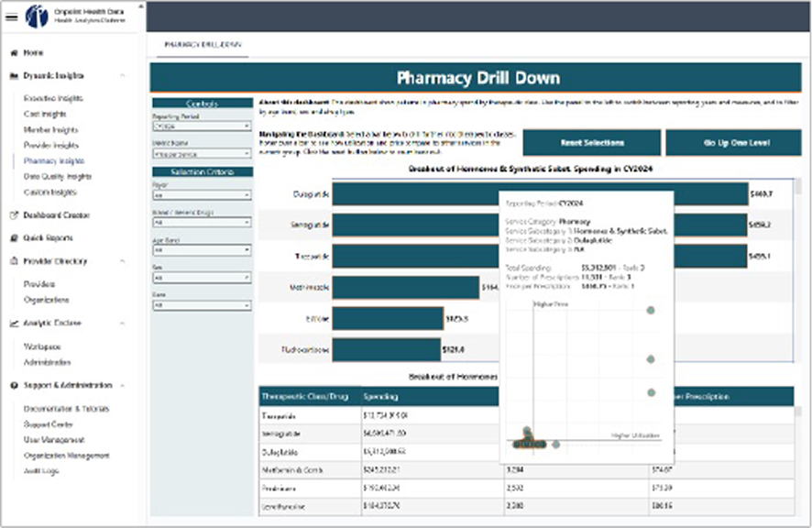Open the hamburger menu icon
Viewport: 812px width, 528px height.
[x=12, y=16]
